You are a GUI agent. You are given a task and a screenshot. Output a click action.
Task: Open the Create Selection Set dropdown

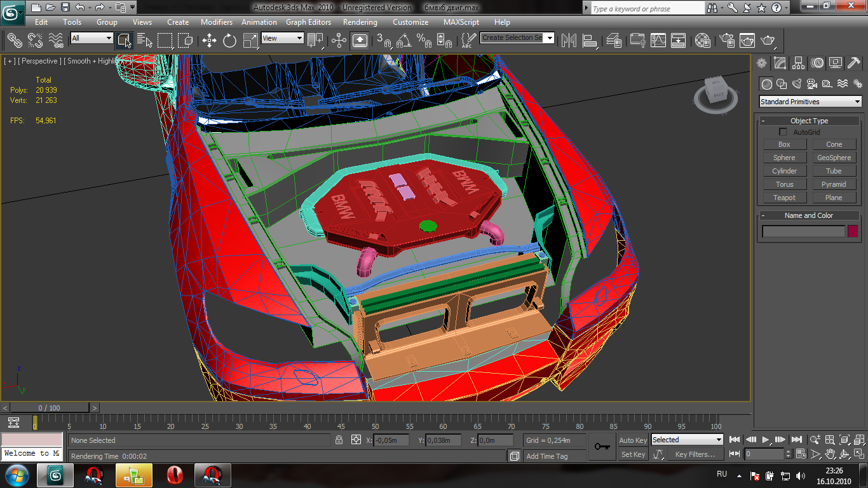(517, 38)
